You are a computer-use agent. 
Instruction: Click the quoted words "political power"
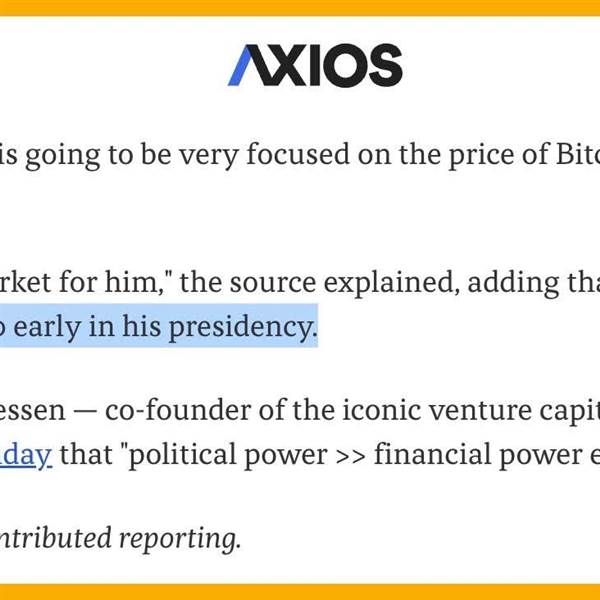pyautogui.click(x=228, y=455)
